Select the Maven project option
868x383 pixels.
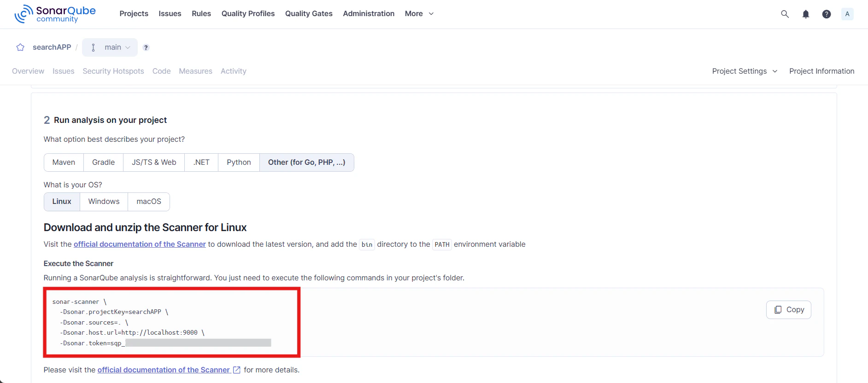(x=64, y=162)
